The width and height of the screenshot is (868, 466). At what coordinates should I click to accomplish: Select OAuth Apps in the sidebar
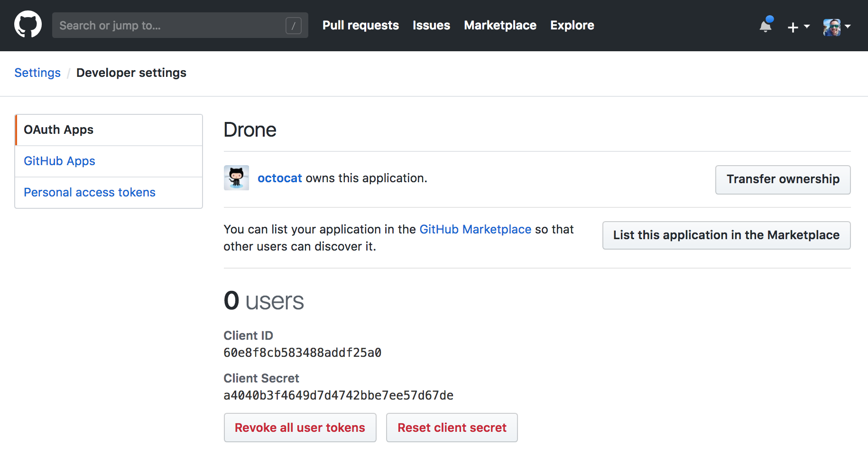[58, 130]
